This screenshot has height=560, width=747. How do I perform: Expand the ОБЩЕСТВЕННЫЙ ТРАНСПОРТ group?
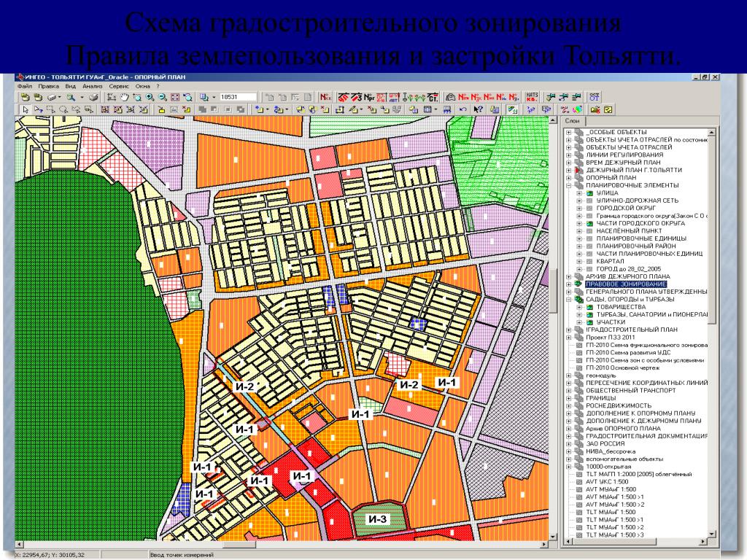point(569,391)
